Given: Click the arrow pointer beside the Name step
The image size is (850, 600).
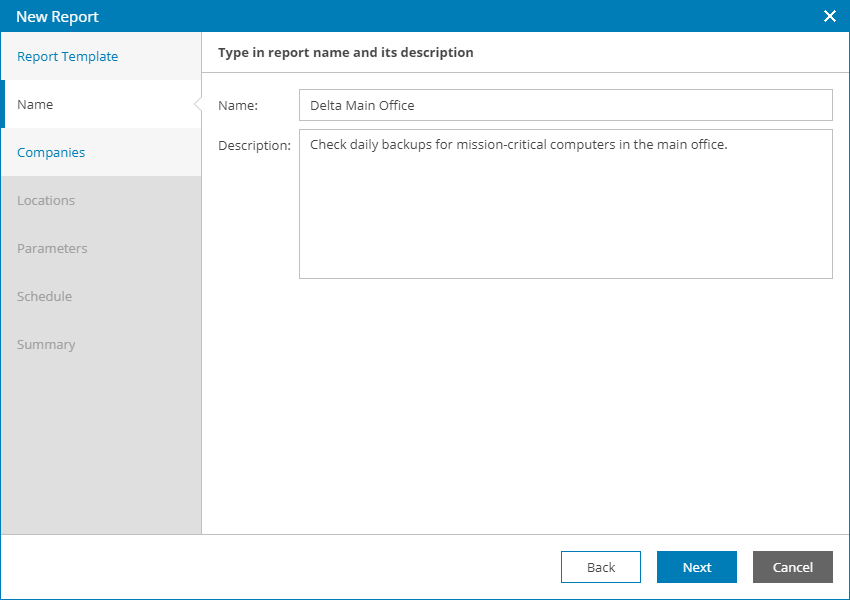Looking at the screenshot, I should tap(197, 104).
